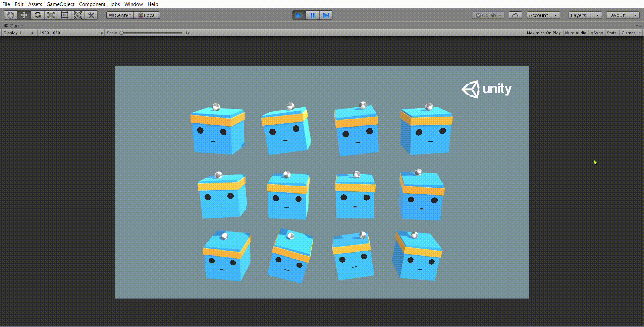Select the Hand tool
The height and width of the screenshot is (327, 644).
tap(11, 15)
